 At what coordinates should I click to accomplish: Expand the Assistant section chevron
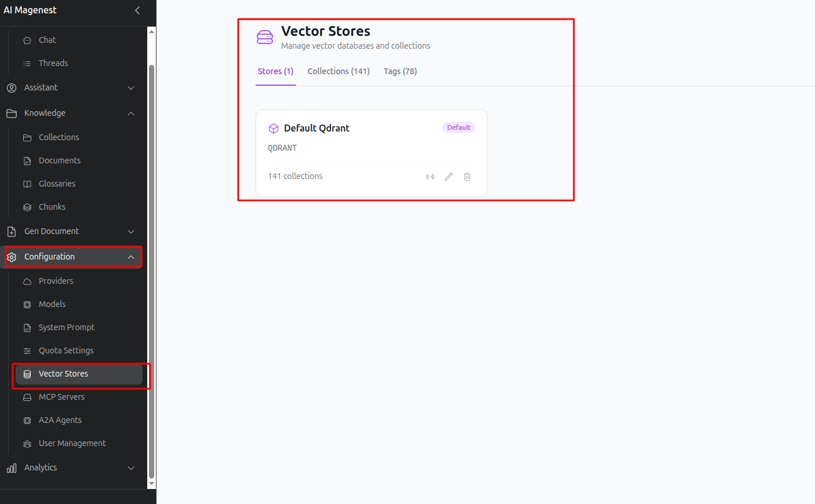click(131, 88)
